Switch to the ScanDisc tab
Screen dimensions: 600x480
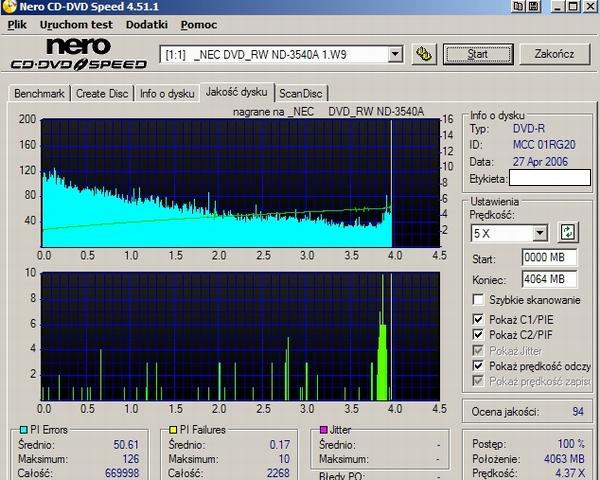pos(301,93)
